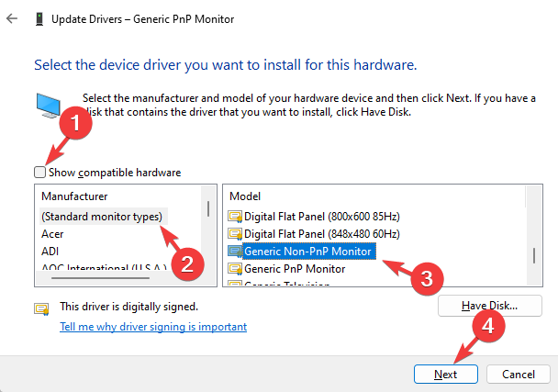
Task: Click the Digital Flat Panel 800x600 driver icon
Action: 234,217
